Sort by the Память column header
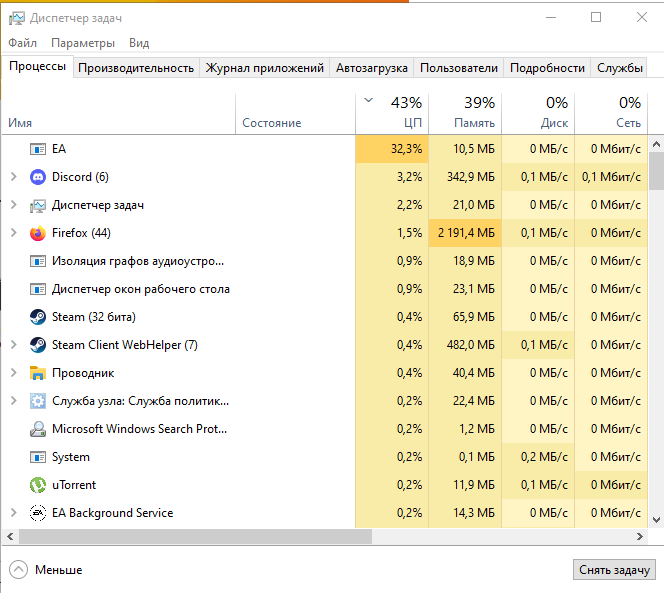The image size is (664, 593). (465, 114)
